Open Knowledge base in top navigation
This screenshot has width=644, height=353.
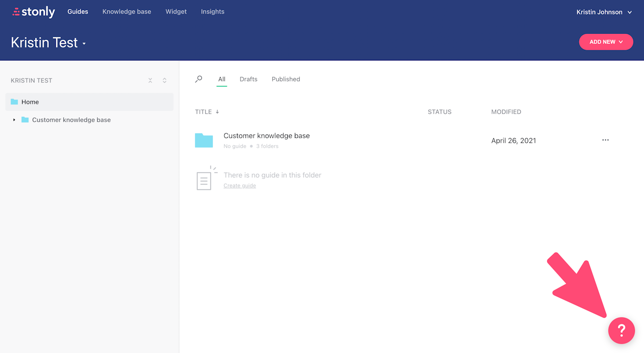click(x=127, y=12)
